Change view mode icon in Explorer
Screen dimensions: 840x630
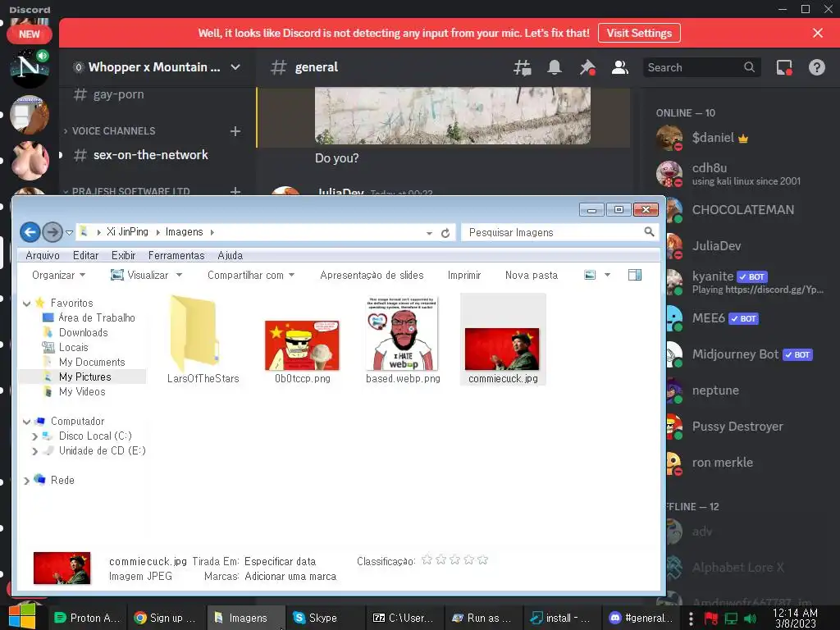point(590,276)
